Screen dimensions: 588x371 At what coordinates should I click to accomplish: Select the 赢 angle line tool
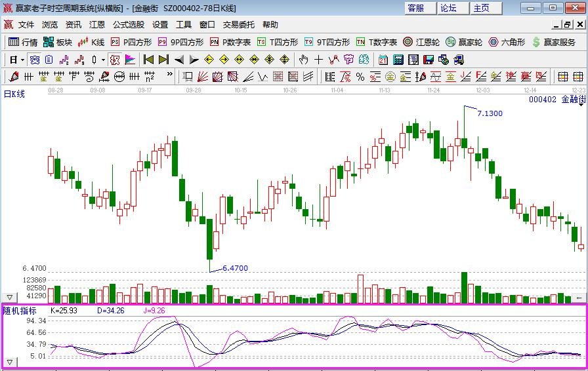tap(526, 77)
